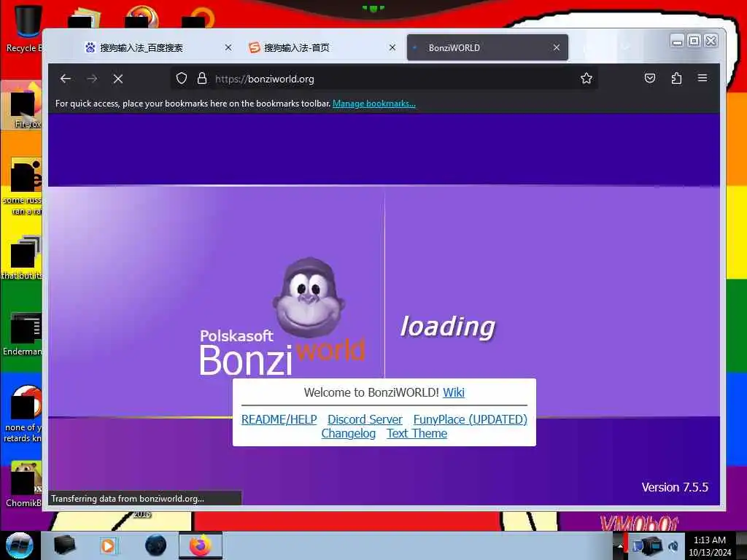Show hidden system tray icons arrow

(620, 546)
